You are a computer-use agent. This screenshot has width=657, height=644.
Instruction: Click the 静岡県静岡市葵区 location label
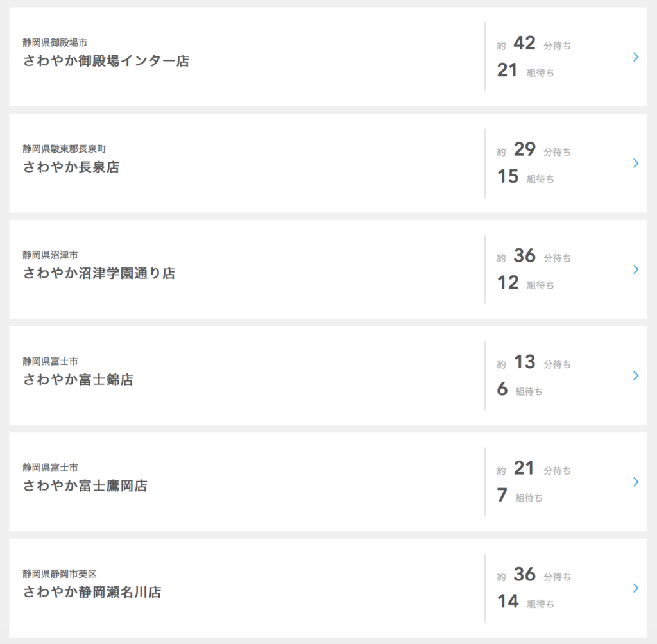point(60,574)
